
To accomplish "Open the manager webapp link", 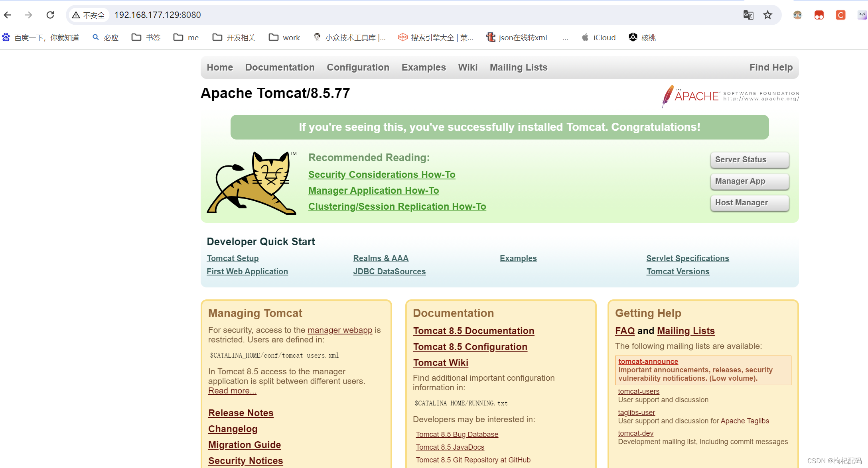I will [x=340, y=330].
